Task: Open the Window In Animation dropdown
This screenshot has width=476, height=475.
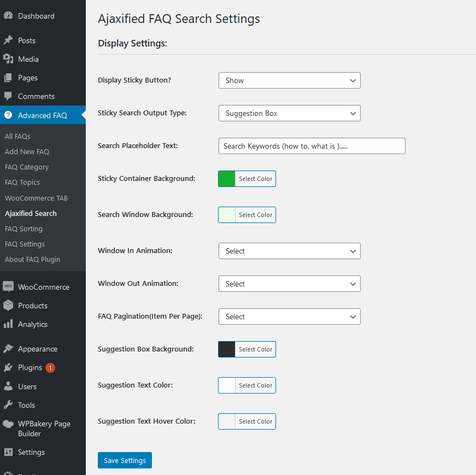Action: (289, 251)
